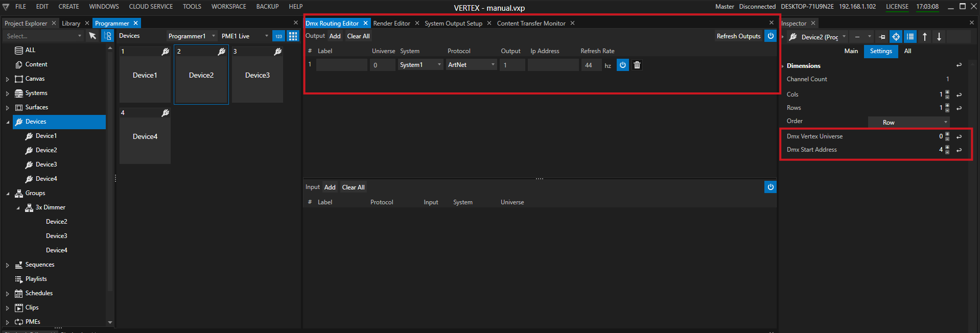Increase Dmx Vertex Universe with plus stepper
The height and width of the screenshot is (333, 980).
point(947,134)
